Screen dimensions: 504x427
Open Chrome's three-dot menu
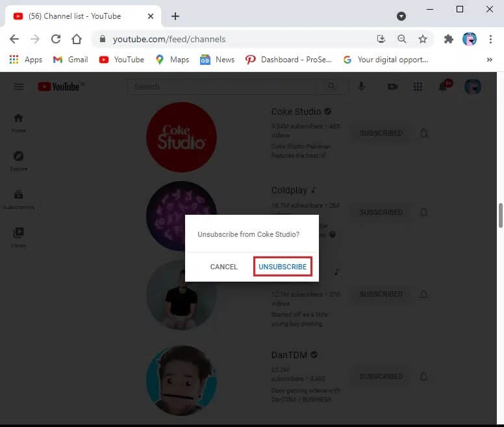point(490,39)
